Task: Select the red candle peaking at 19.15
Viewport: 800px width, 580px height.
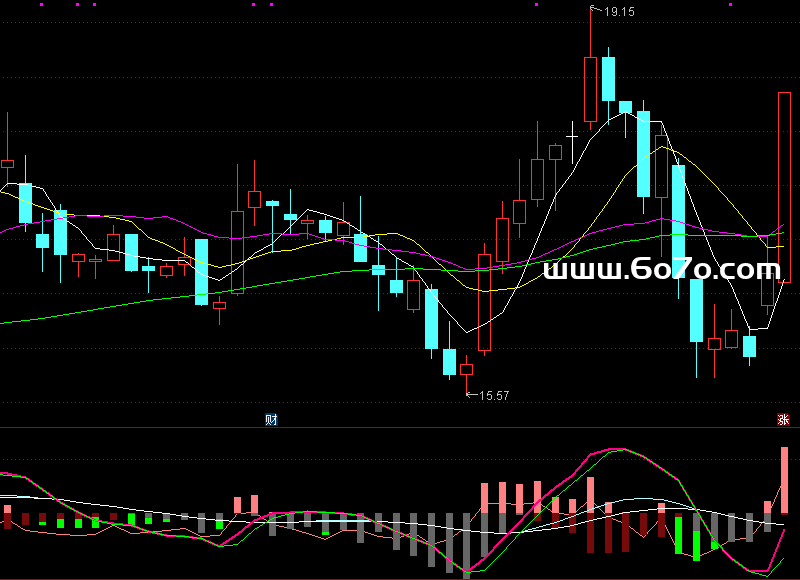Action: coord(590,88)
